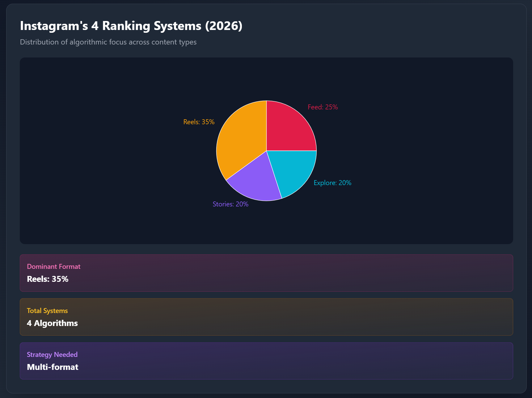The width and height of the screenshot is (532, 398).
Task: Click the 'Instagram's 4 Ranking Systems (2026)' title
Action: pyautogui.click(x=131, y=26)
